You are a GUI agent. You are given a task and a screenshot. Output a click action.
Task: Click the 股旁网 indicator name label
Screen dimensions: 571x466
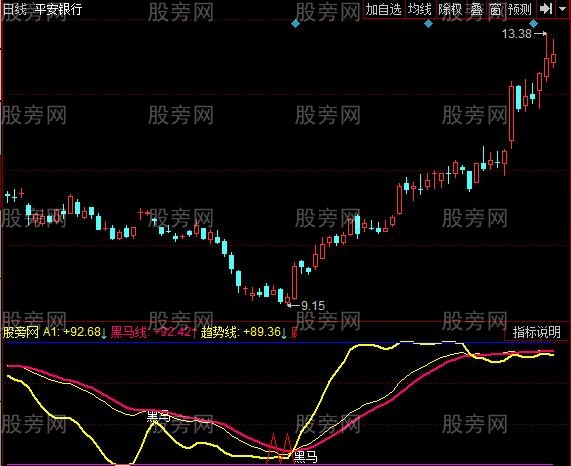click(x=21, y=332)
